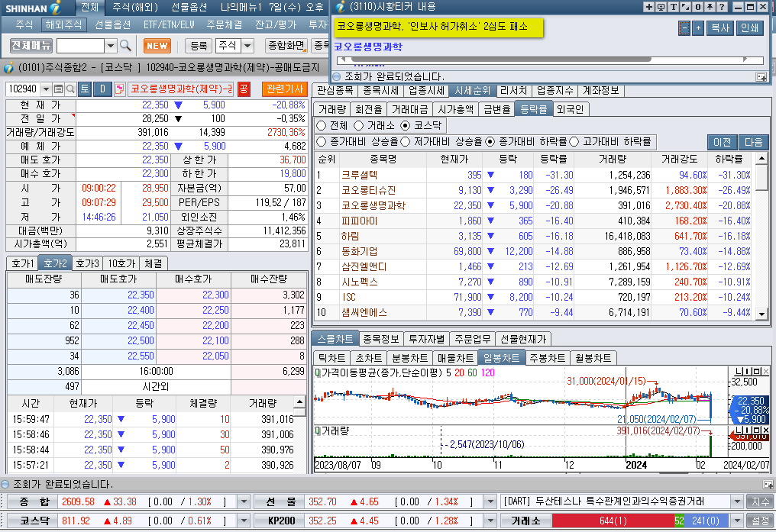This screenshot has height=532, width=776.
Task: Click the diagonal arrows resize icon in title bar
Action: click(x=685, y=7)
